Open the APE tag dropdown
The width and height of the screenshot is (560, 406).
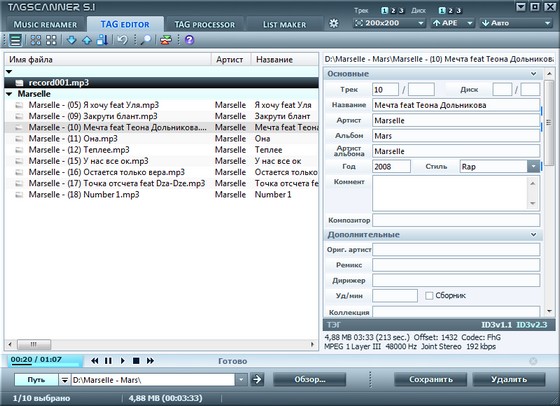tap(452, 23)
